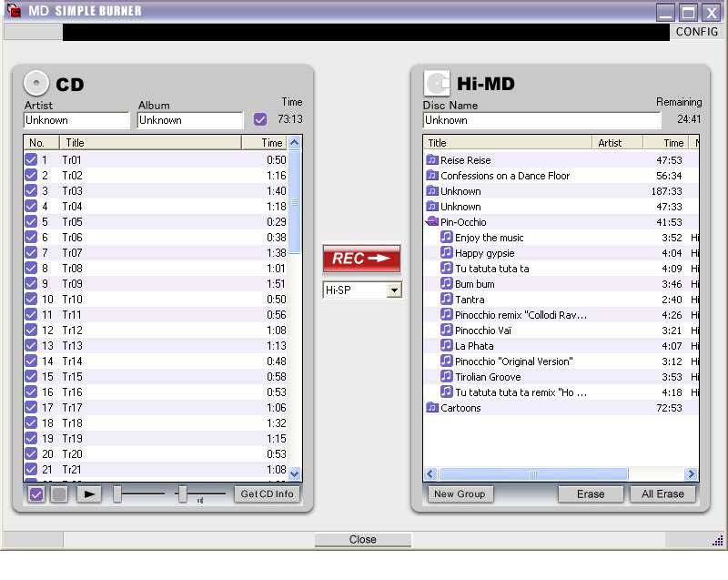Click the CD disc icon
Viewport: 728px width, 580px height.
click(35, 84)
